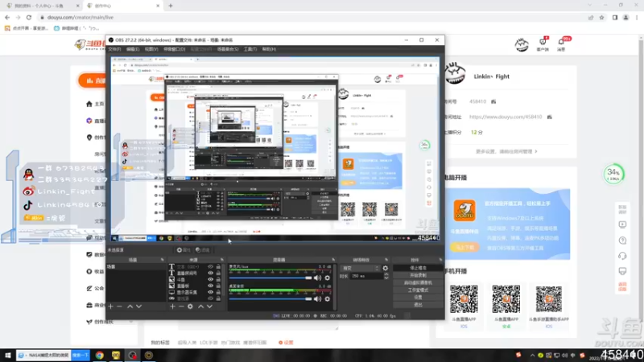
Task: Open 停靠窗口(D) menu in OBS
Action: (x=174, y=49)
